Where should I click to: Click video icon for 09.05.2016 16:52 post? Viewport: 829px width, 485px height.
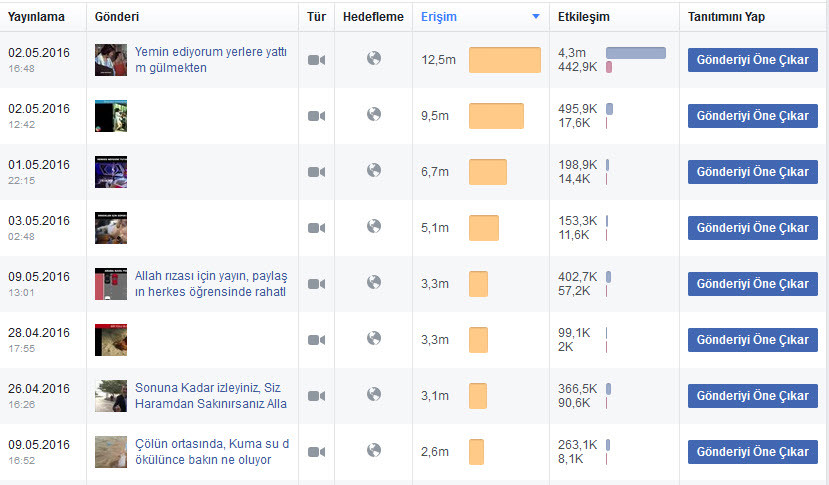316,452
